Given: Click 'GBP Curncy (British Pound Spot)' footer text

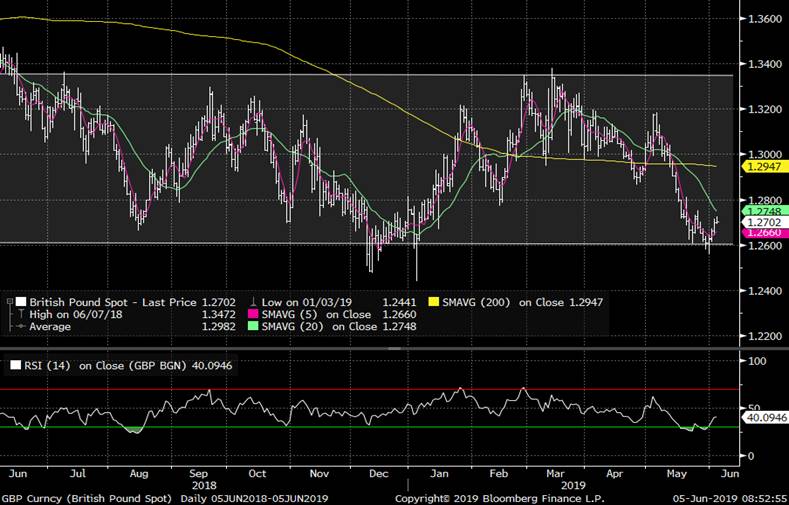Looking at the screenshot, I should [86, 498].
